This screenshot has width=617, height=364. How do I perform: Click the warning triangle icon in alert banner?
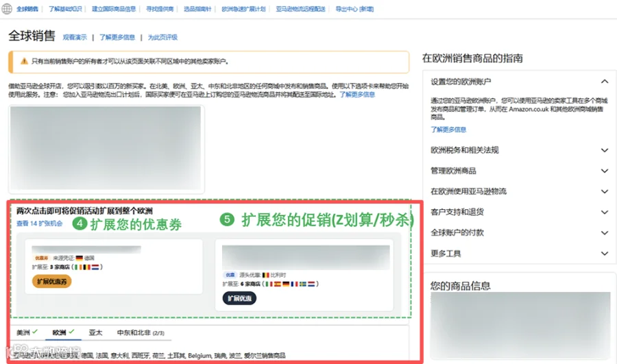pyautogui.click(x=24, y=62)
